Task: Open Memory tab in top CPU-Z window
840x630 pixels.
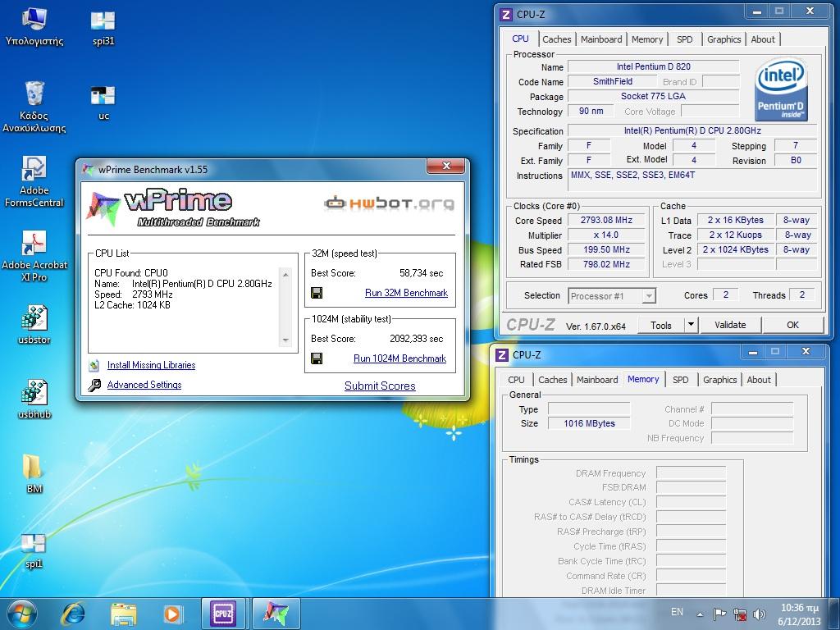Action: pyautogui.click(x=647, y=39)
